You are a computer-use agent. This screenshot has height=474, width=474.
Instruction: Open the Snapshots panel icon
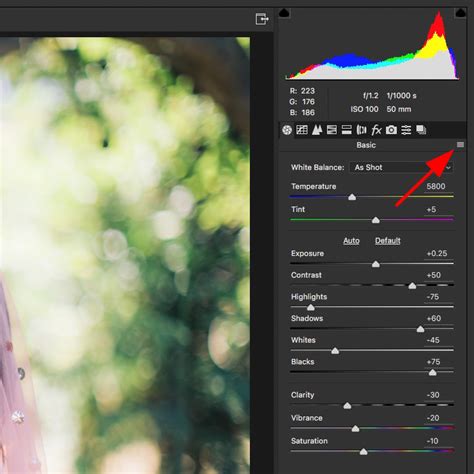(x=421, y=130)
